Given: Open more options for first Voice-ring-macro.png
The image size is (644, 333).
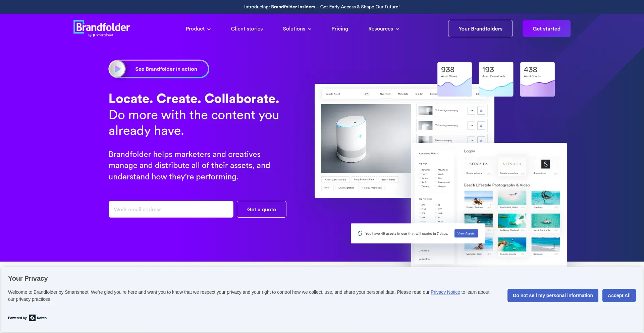Looking at the screenshot, I should coord(471,110).
